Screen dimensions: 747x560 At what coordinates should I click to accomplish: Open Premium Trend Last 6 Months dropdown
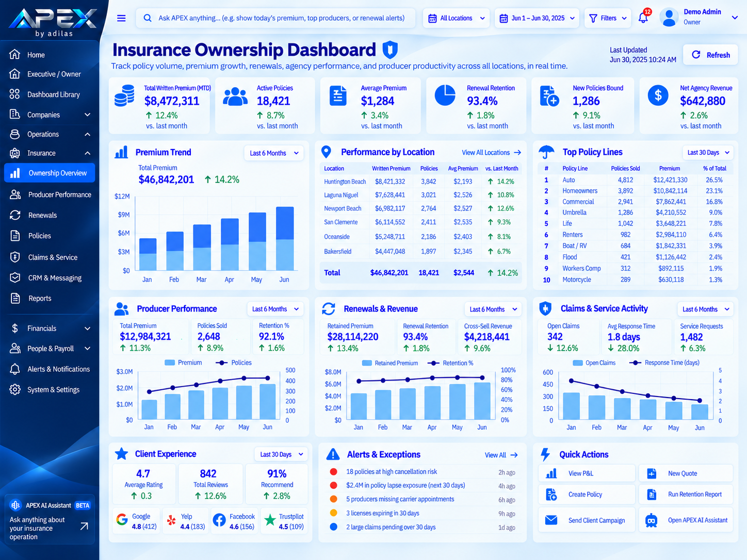(273, 153)
